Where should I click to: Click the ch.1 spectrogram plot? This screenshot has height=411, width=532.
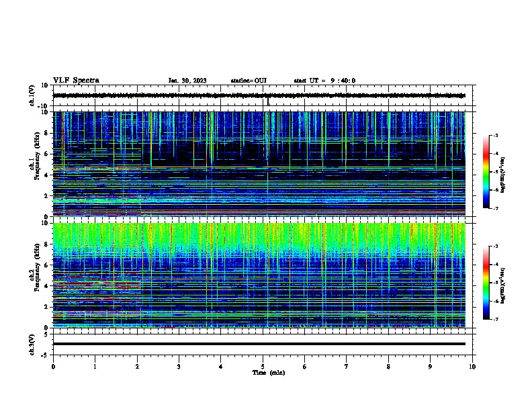tap(259, 164)
